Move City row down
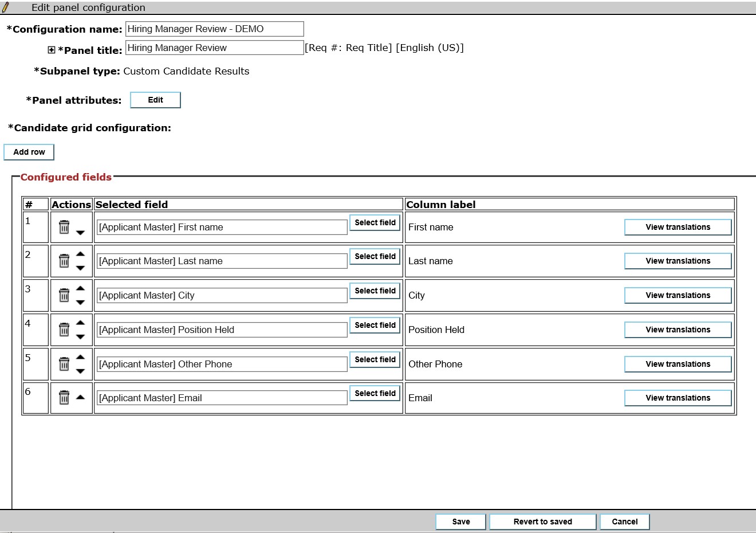The image size is (756, 533). [80, 302]
